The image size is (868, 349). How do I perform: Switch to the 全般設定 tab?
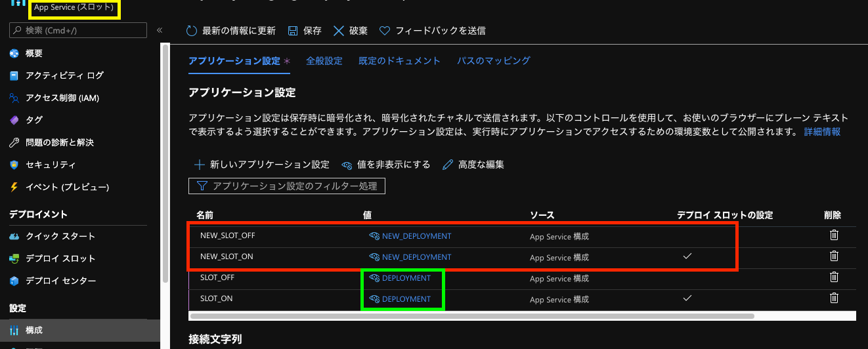324,60
